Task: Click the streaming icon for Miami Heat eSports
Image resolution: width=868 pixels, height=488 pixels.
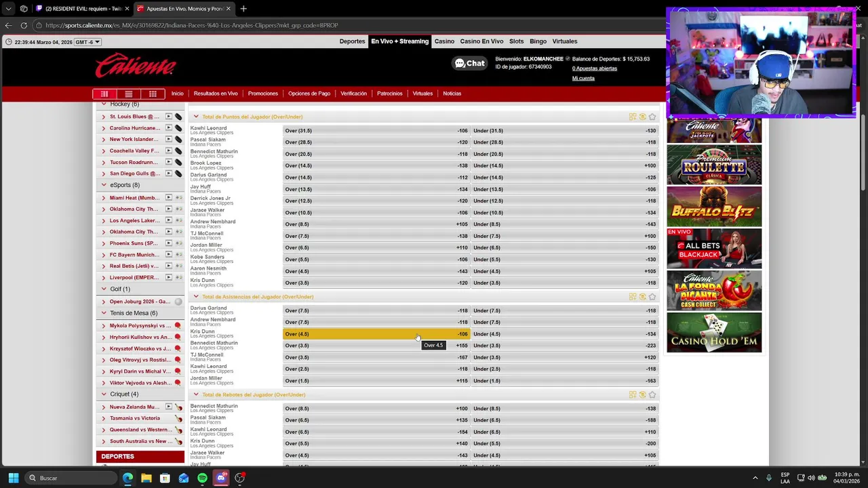Action: point(169,198)
